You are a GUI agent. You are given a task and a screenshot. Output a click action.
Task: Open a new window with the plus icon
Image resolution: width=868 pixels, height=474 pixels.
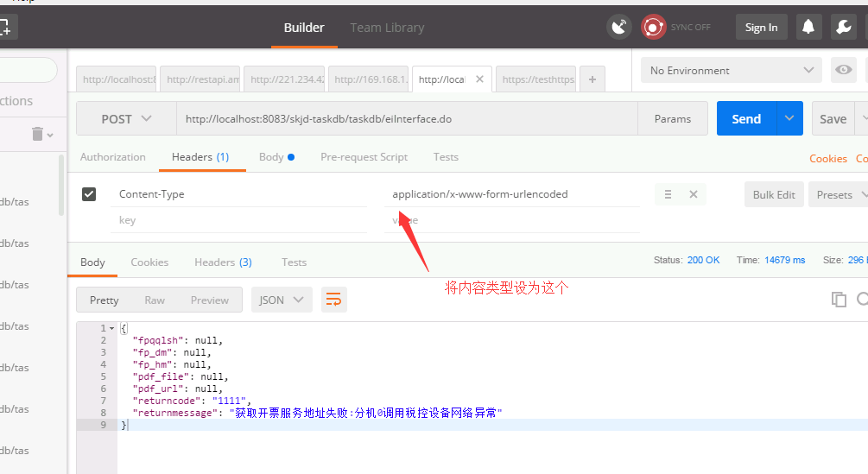point(7,27)
